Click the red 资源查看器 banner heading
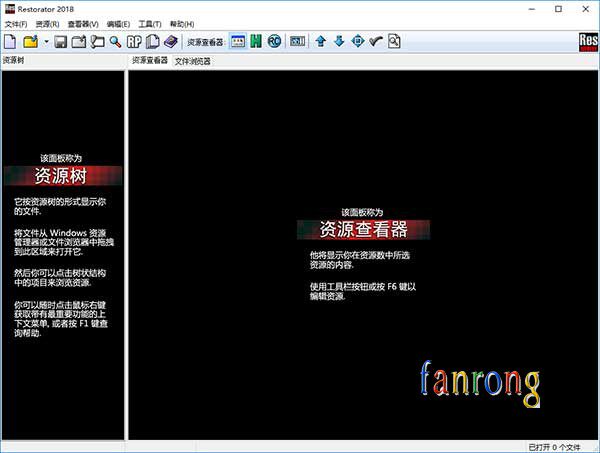This screenshot has height=453, width=600. click(x=363, y=229)
